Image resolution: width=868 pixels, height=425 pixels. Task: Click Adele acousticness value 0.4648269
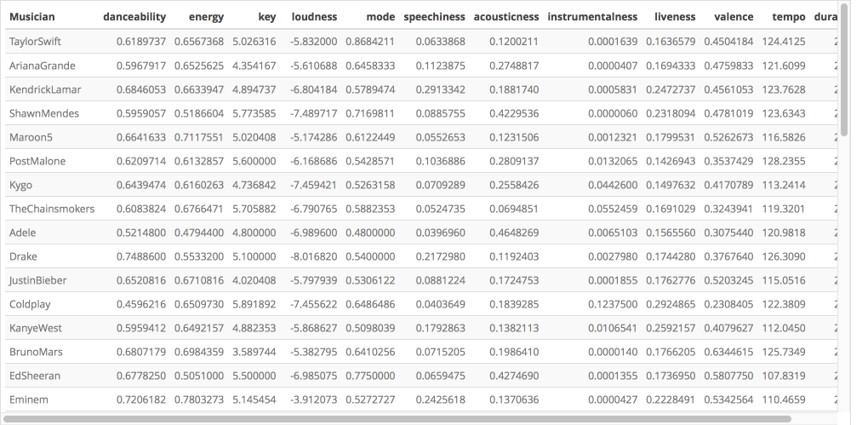514,233
